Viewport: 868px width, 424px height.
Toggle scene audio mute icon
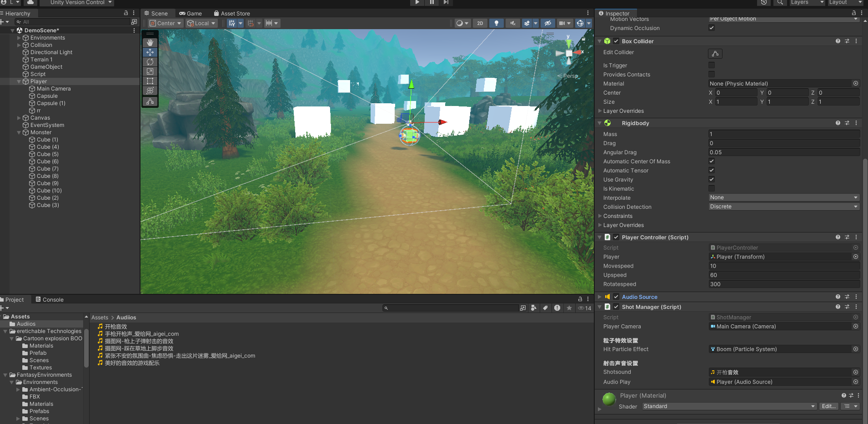[x=513, y=23]
